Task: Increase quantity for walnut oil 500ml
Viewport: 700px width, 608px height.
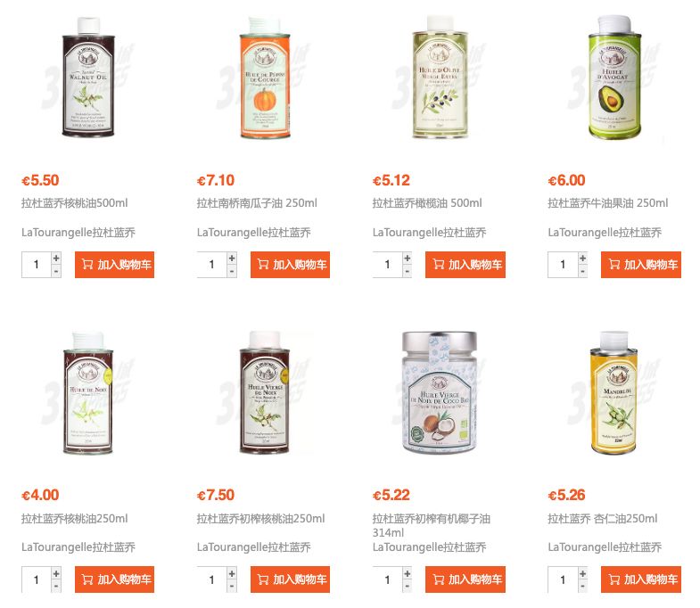Action: pos(56,258)
